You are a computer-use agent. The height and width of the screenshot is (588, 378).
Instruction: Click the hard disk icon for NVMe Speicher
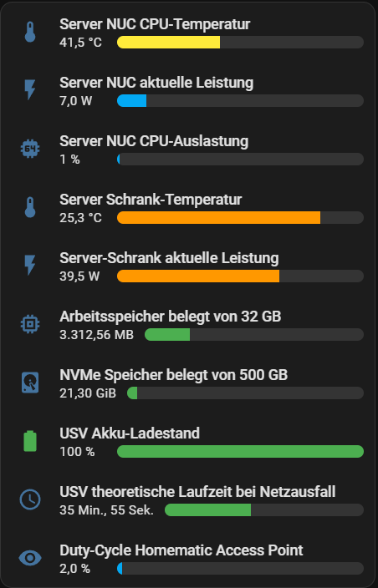30,383
